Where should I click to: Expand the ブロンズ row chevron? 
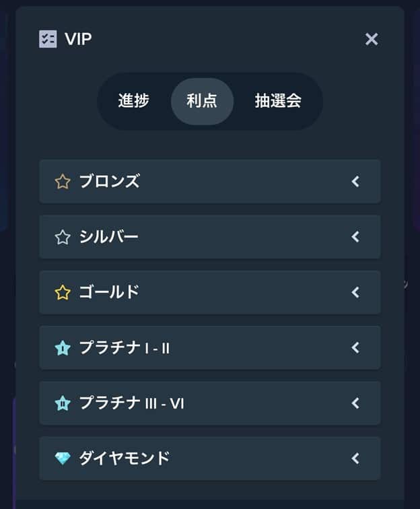(x=355, y=181)
